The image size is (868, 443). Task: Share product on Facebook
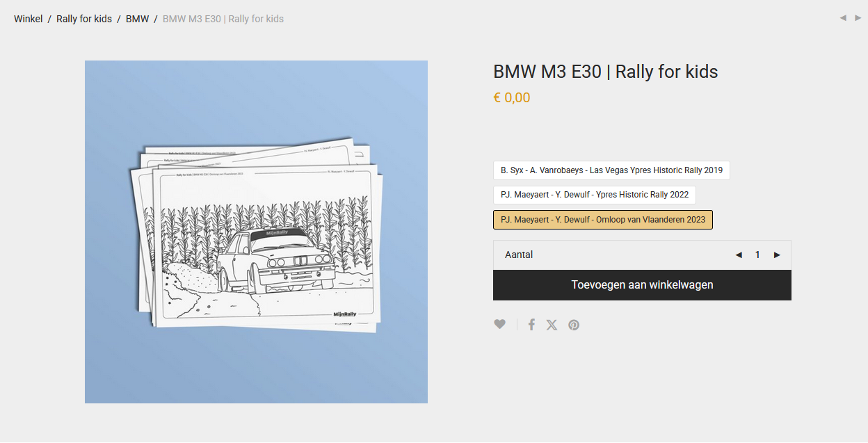(x=531, y=325)
